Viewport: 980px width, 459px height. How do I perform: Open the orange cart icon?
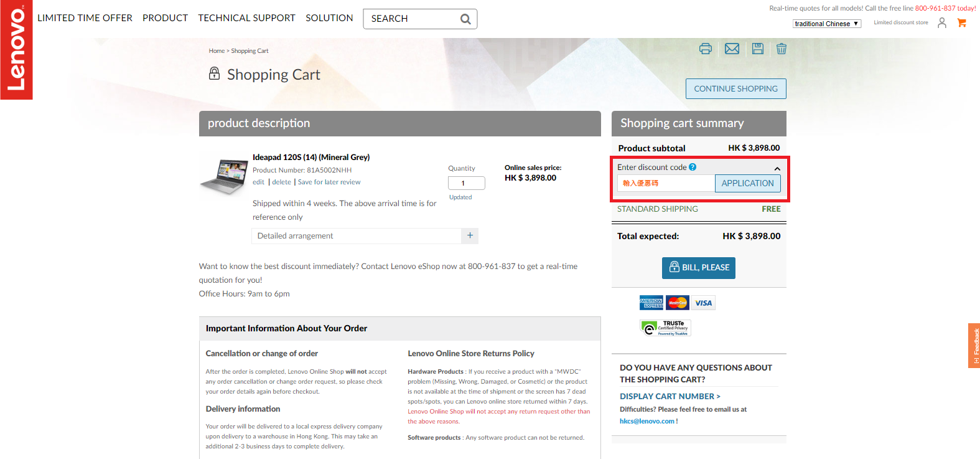(961, 23)
